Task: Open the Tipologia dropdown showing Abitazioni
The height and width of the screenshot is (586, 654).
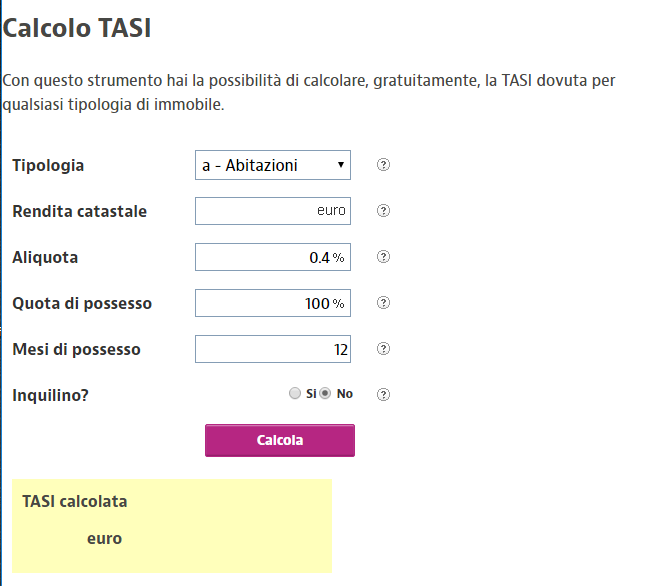Action: pos(273,165)
